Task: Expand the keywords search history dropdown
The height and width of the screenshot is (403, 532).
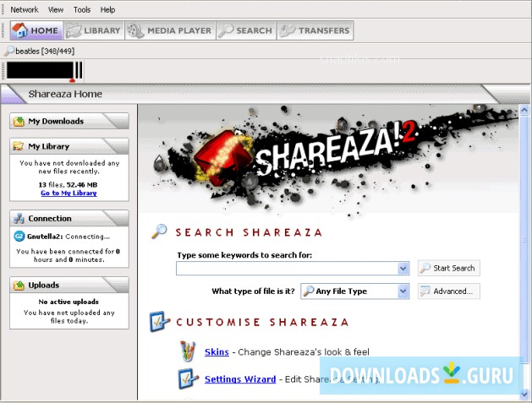Action: click(403, 269)
